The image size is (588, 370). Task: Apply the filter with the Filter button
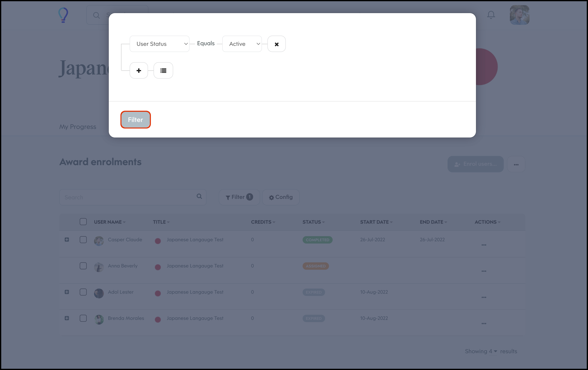(136, 120)
